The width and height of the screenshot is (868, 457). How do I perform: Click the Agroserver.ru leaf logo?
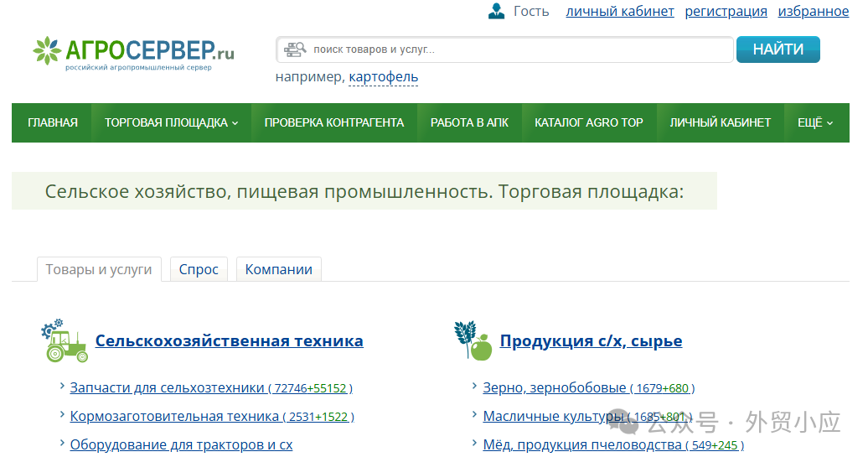48,51
